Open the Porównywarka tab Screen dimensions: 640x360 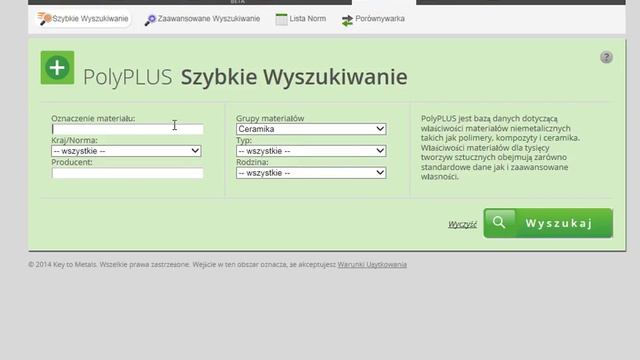[373, 19]
